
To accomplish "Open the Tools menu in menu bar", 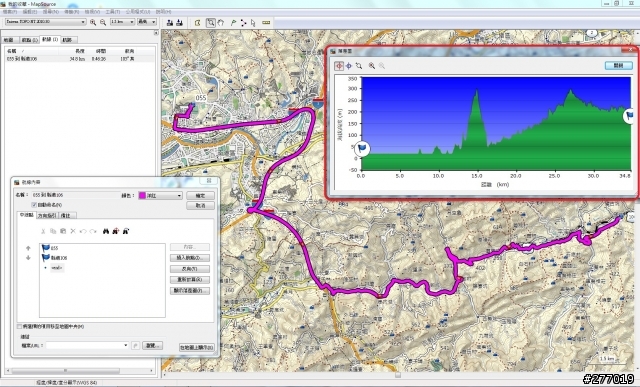I will (x=113, y=12).
